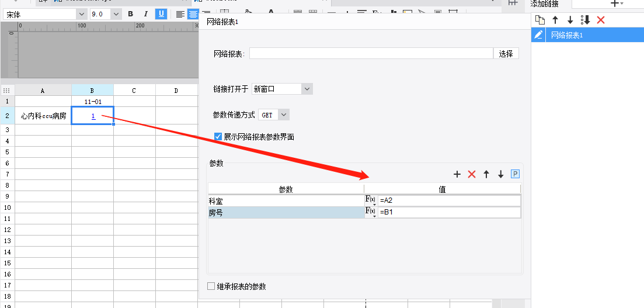Click the auto-add parameters P icon
644x308 pixels.
(515, 174)
